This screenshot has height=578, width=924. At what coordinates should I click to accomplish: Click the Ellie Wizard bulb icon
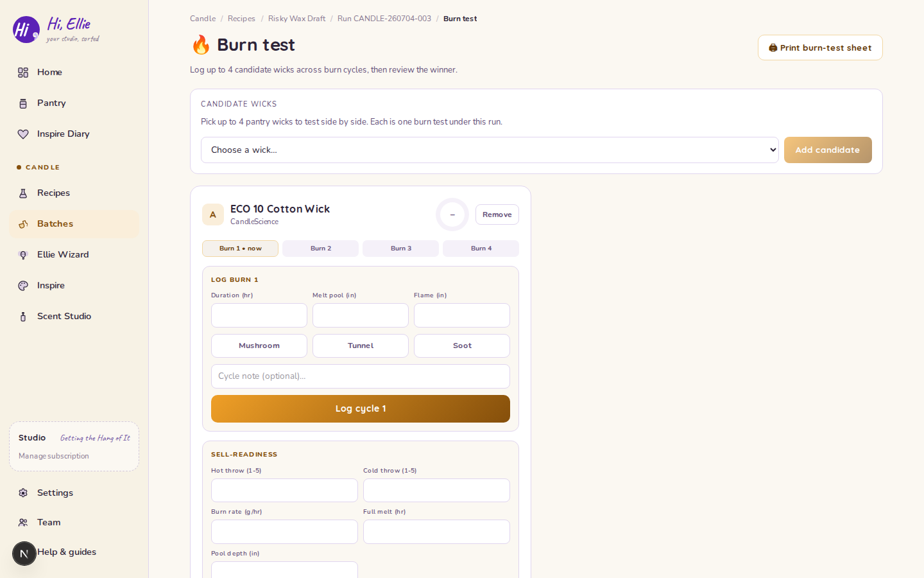pos(23,255)
